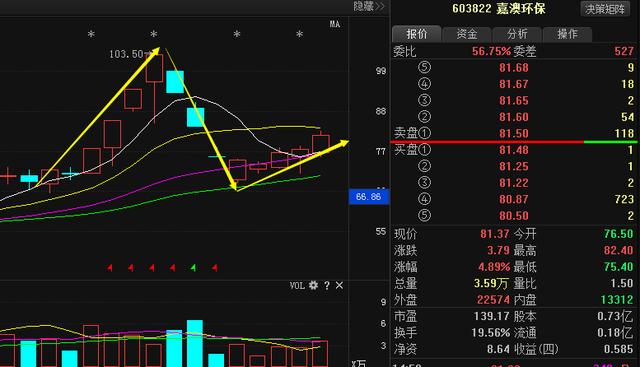The width and height of the screenshot is (640, 367).
Task: Open the VOL indicator settings gear
Action: pos(313,285)
